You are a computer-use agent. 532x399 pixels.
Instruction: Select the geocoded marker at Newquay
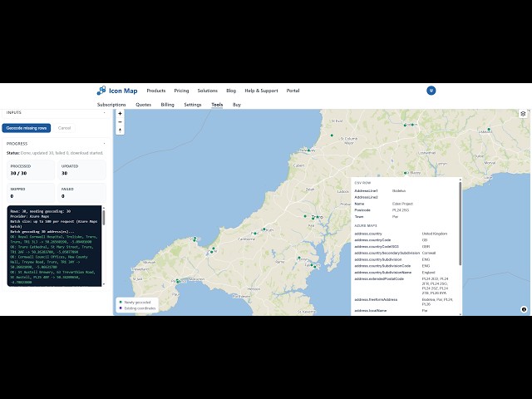308,150
